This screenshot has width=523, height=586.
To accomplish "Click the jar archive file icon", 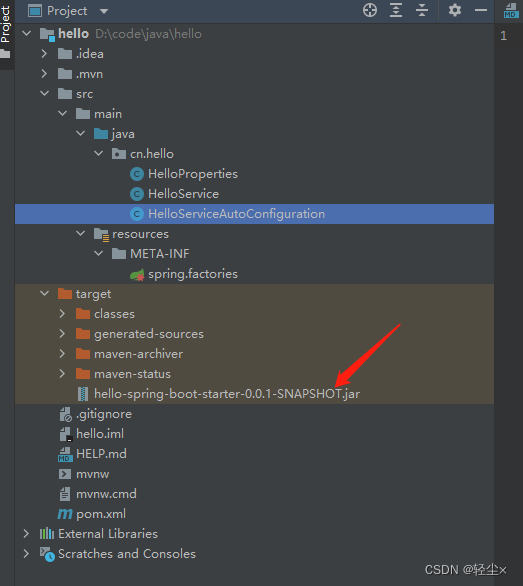I will point(83,394).
